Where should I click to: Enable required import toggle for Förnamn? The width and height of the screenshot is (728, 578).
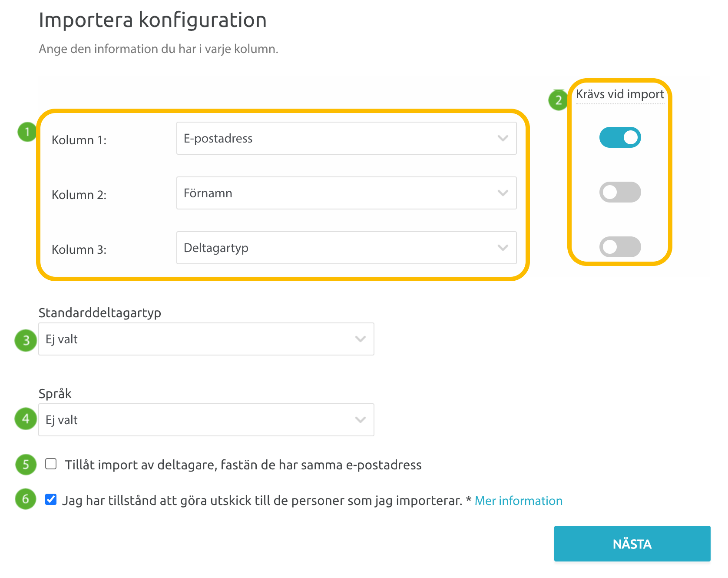(620, 192)
